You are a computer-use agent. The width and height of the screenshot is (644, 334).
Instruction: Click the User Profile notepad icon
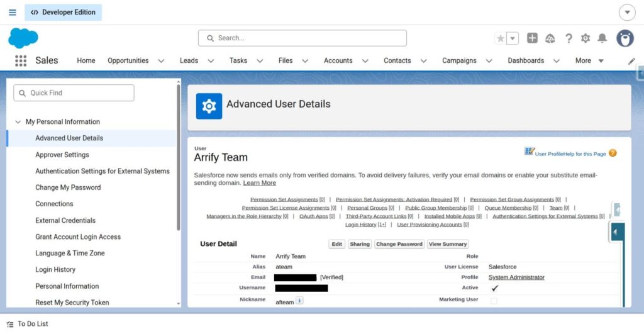pyautogui.click(x=529, y=151)
